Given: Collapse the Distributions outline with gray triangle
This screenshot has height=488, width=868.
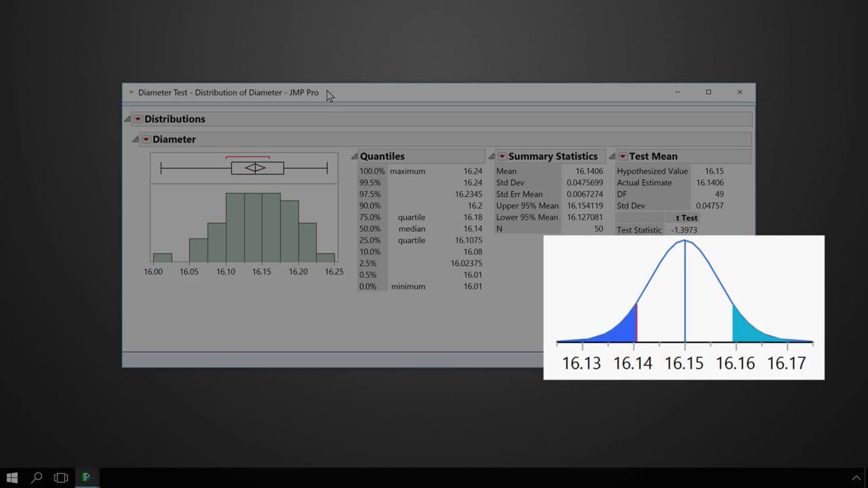Looking at the screenshot, I should [x=127, y=119].
